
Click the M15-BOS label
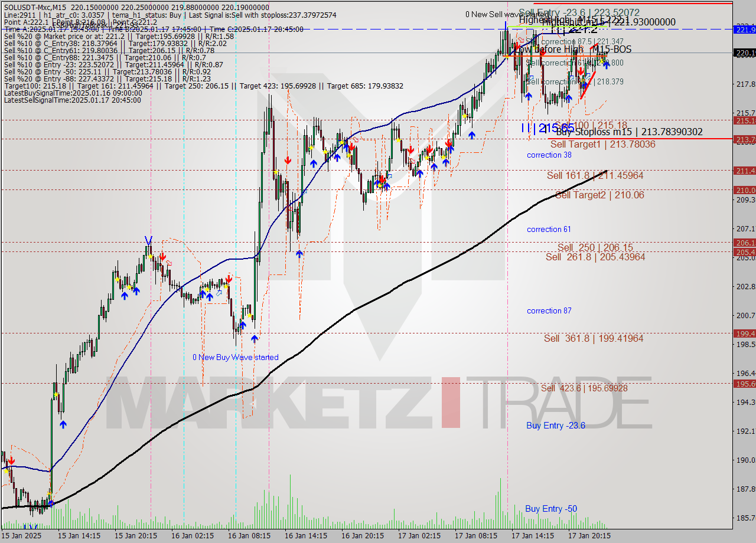612,50
